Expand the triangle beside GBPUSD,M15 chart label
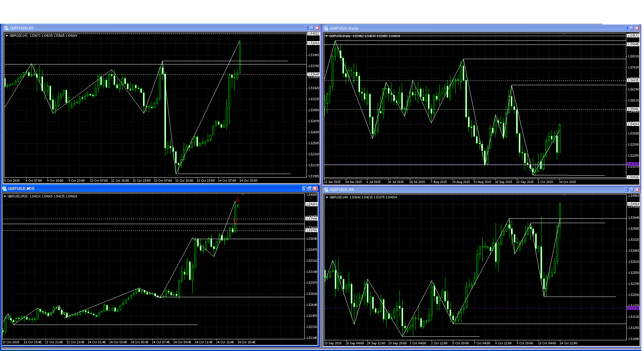The height and width of the screenshot is (351, 644). point(5,196)
